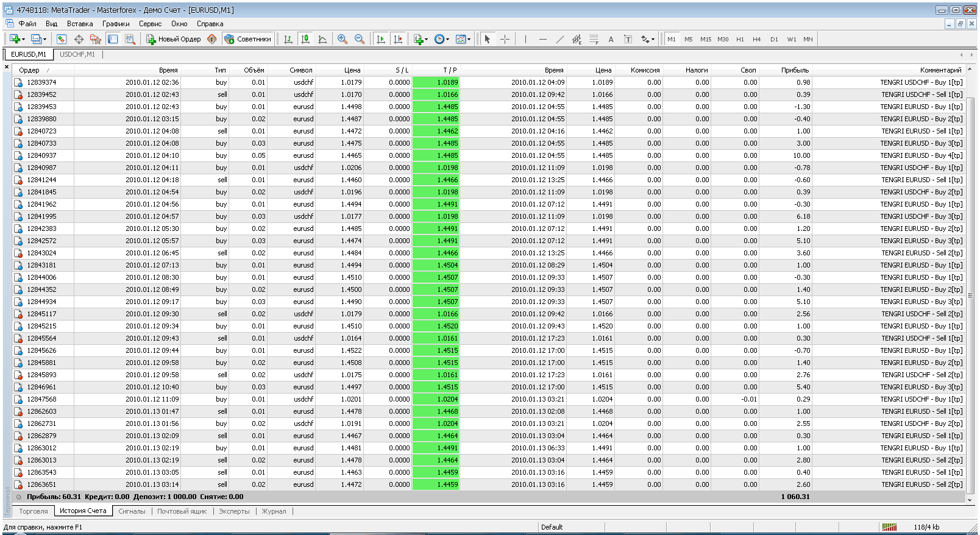The image size is (980, 535).
Task: Toggle the Советники expert advisors button
Action: (248, 39)
